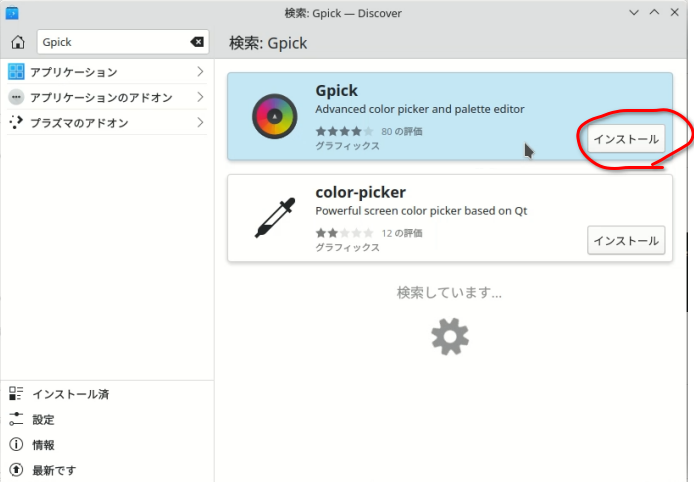Click the 設定 sliders icon
694x482 pixels.
(16, 419)
